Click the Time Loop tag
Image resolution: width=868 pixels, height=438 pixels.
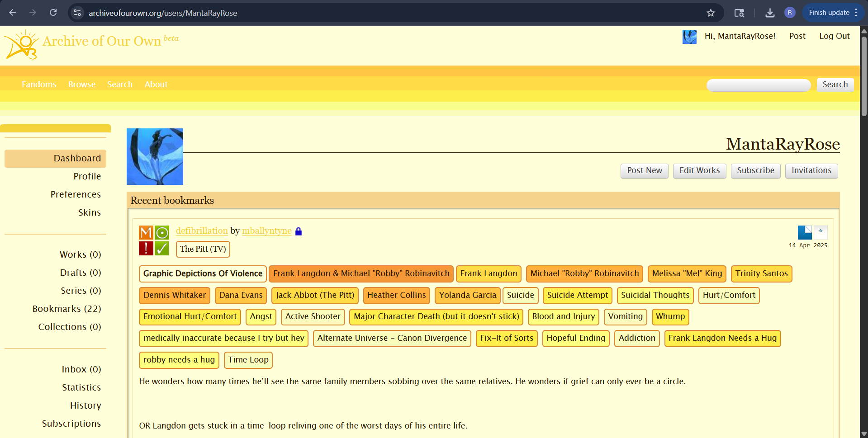pos(248,360)
